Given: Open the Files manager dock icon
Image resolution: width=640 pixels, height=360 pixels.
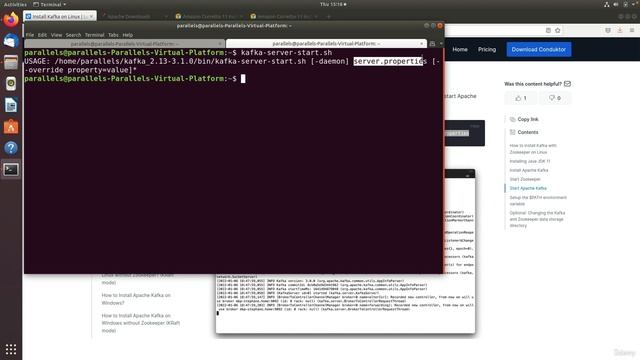Looking at the screenshot, I should pos(11,62).
